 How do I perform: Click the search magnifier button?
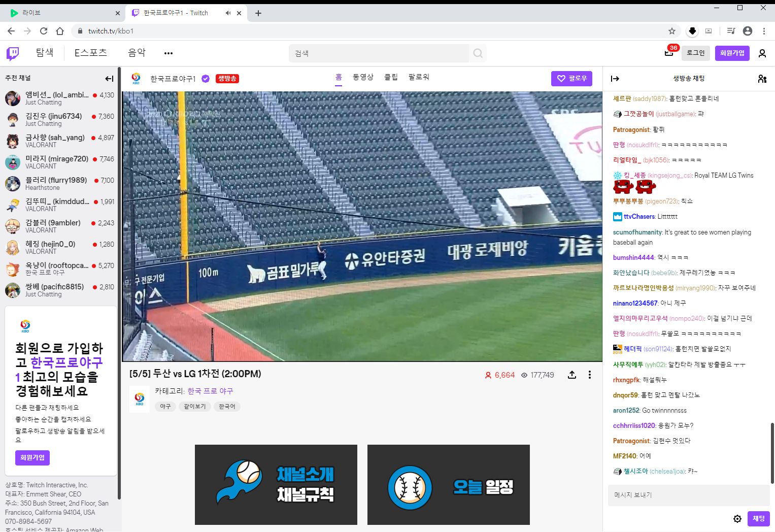[478, 53]
